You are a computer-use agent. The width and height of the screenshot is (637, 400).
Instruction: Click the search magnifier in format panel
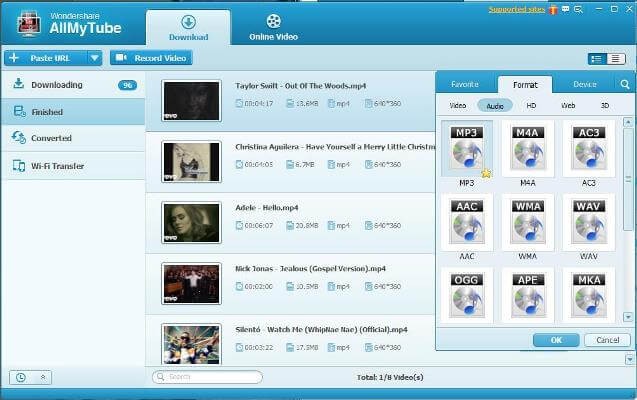coord(625,85)
